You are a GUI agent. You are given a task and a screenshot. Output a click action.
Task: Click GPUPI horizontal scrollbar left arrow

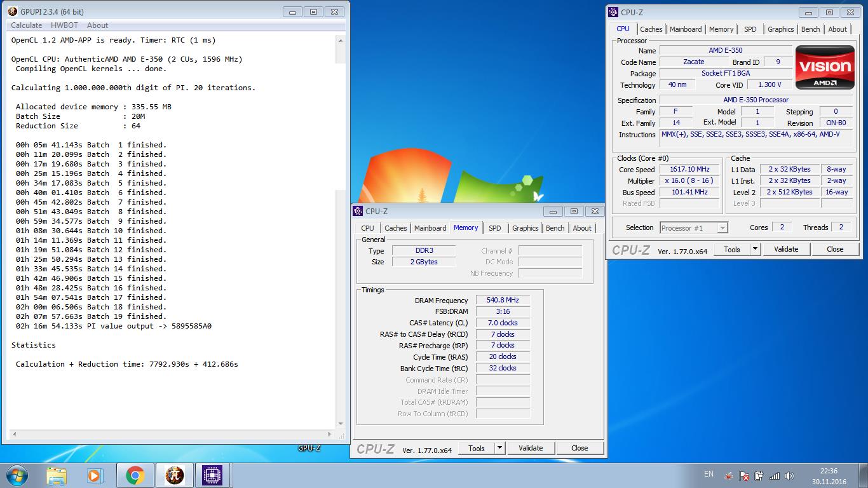click(x=14, y=435)
